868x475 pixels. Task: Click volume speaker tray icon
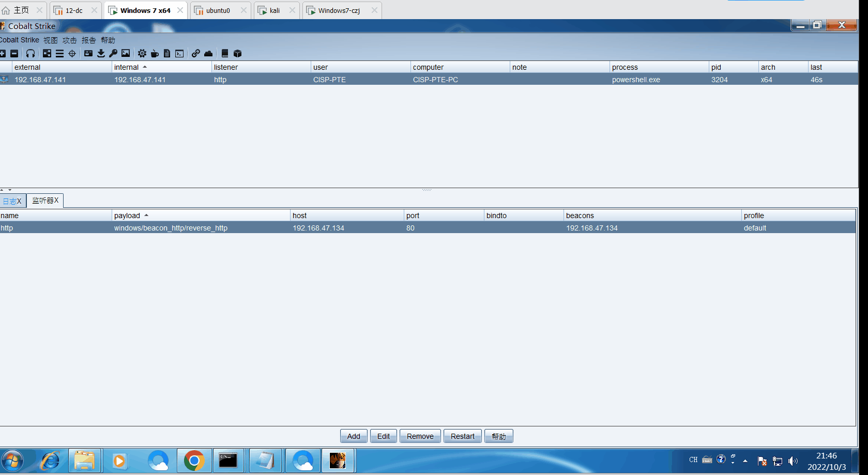pos(793,461)
